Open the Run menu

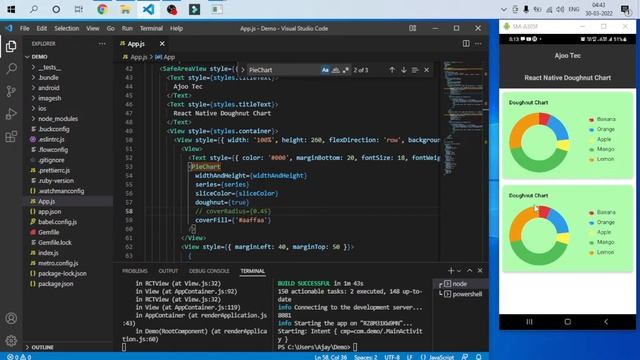127,28
